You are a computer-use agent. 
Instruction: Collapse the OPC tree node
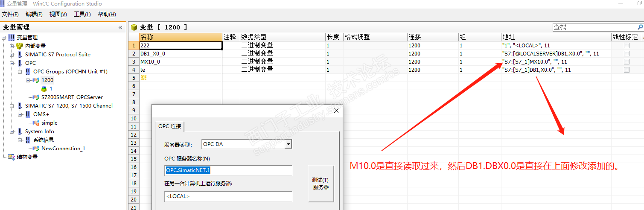[x=12, y=63]
